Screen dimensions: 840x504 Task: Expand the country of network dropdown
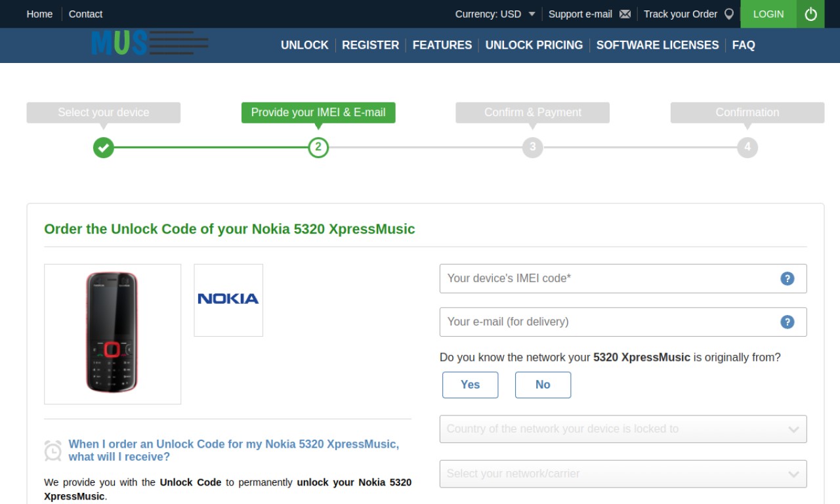point(623,429)
